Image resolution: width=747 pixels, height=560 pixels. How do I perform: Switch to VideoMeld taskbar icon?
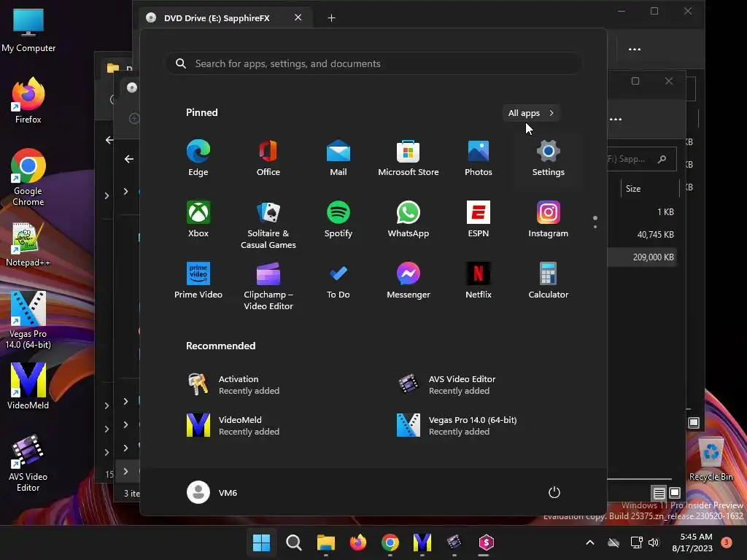click(422, 542)
